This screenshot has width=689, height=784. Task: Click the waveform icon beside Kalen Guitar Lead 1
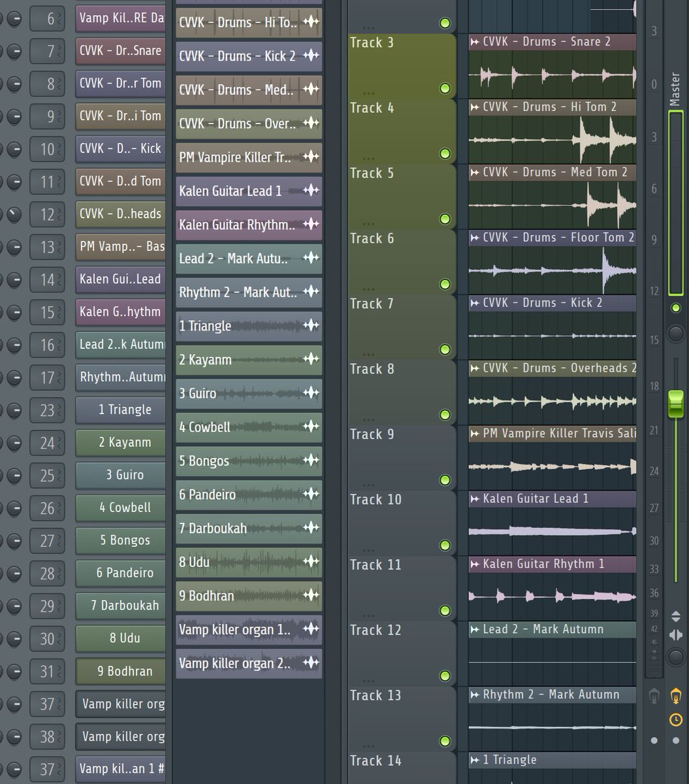(x=312, y=191)
